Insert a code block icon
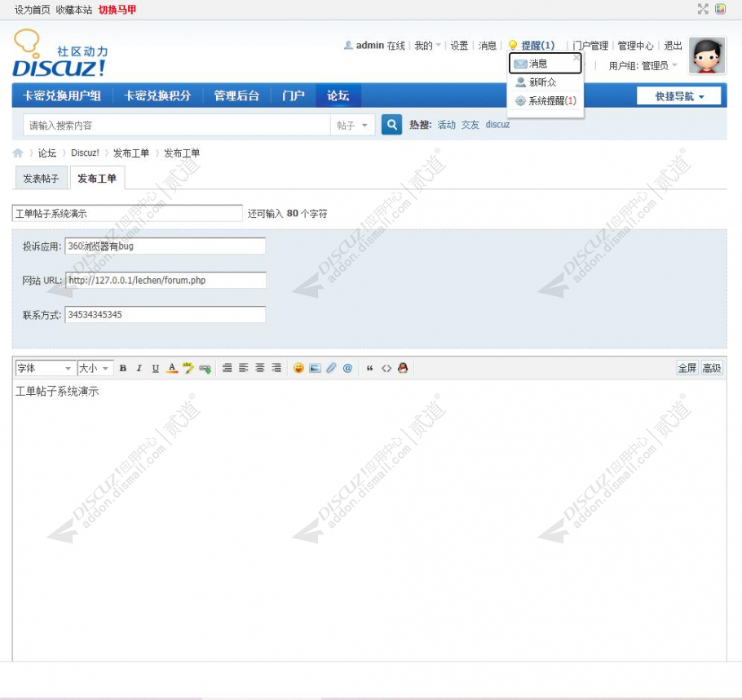This screenshot has height=700, width=742. tap(386, 368)
